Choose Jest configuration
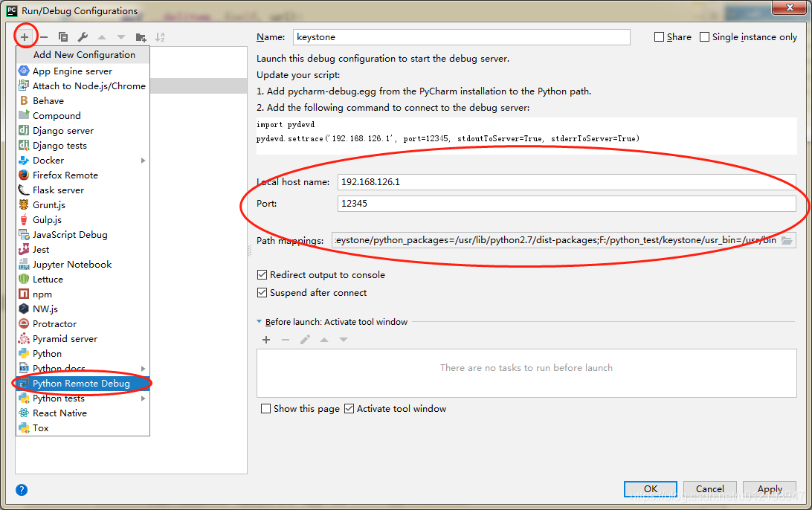The width and height of the screenshot is (812, 510). (x=83, y=250)
